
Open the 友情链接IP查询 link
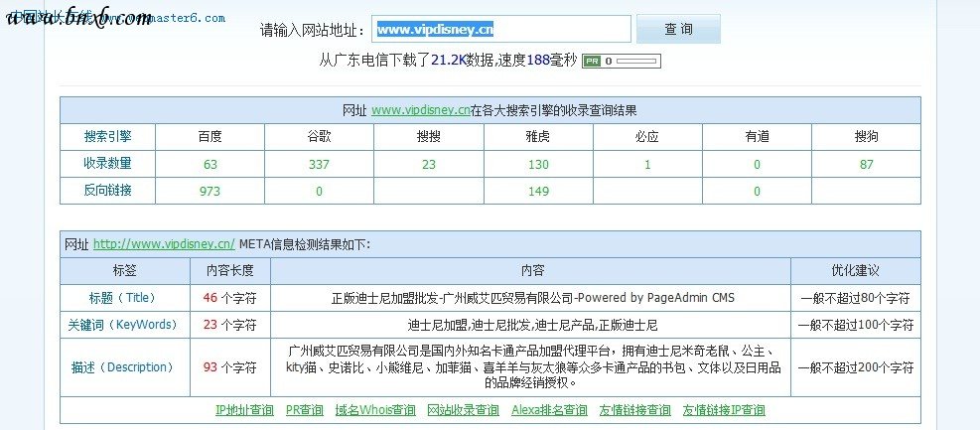tap(723, 410)
